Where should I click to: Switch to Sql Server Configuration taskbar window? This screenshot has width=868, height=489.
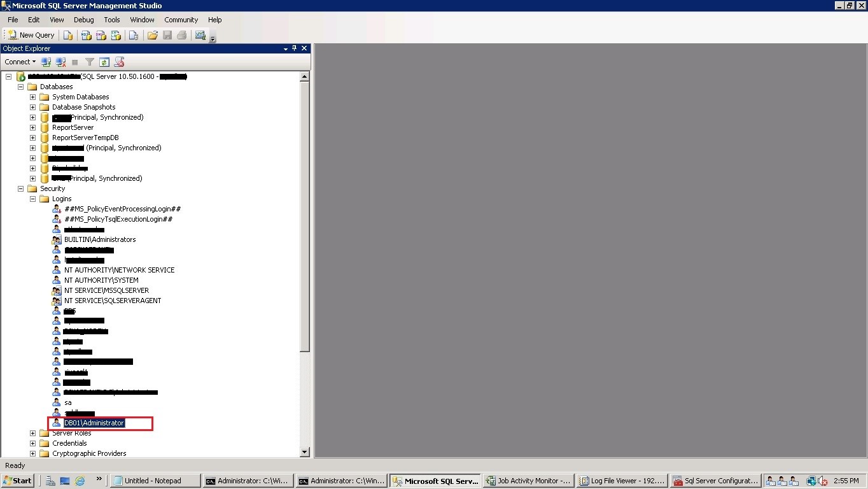tap(715, 481)
